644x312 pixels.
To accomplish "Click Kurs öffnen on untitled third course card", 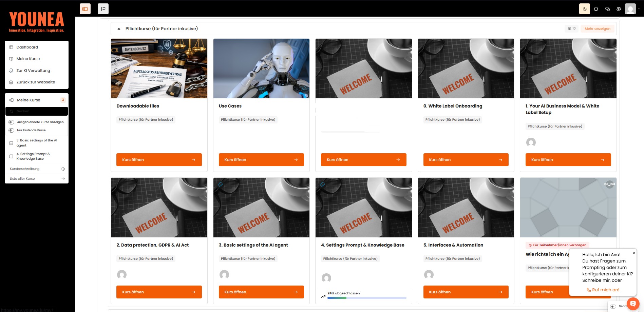I will click(x=364, y=160).
